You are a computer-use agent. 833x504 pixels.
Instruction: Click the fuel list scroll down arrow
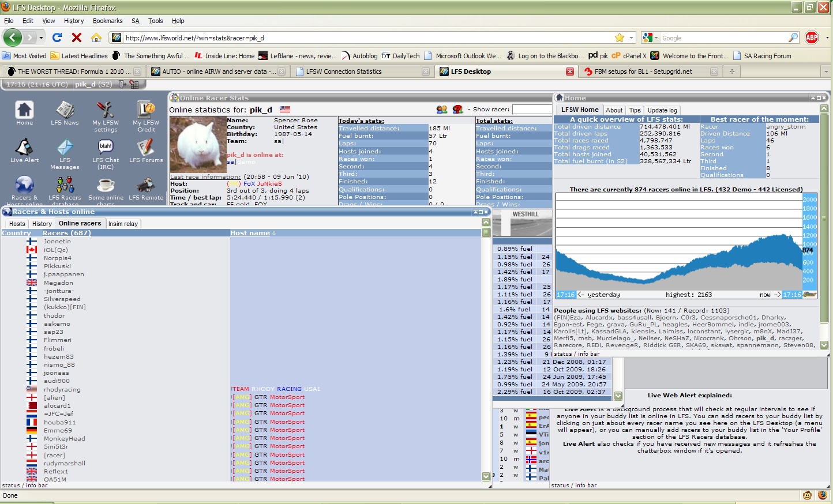618,396
